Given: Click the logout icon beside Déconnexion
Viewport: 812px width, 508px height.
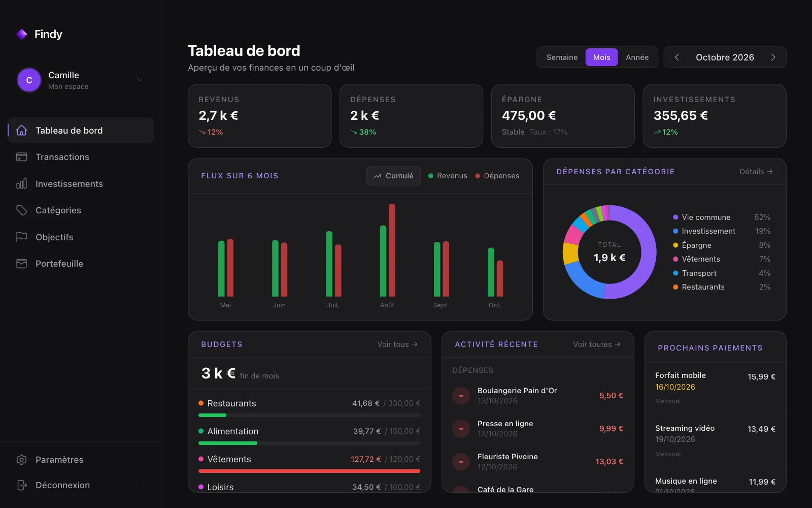Looking at the screenshot, I should [21, 485].
